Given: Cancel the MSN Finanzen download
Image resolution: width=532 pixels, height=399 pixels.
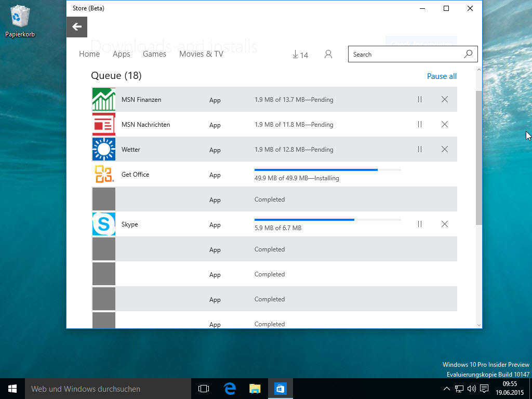Looking at the screenshot, I should point(445,99).
